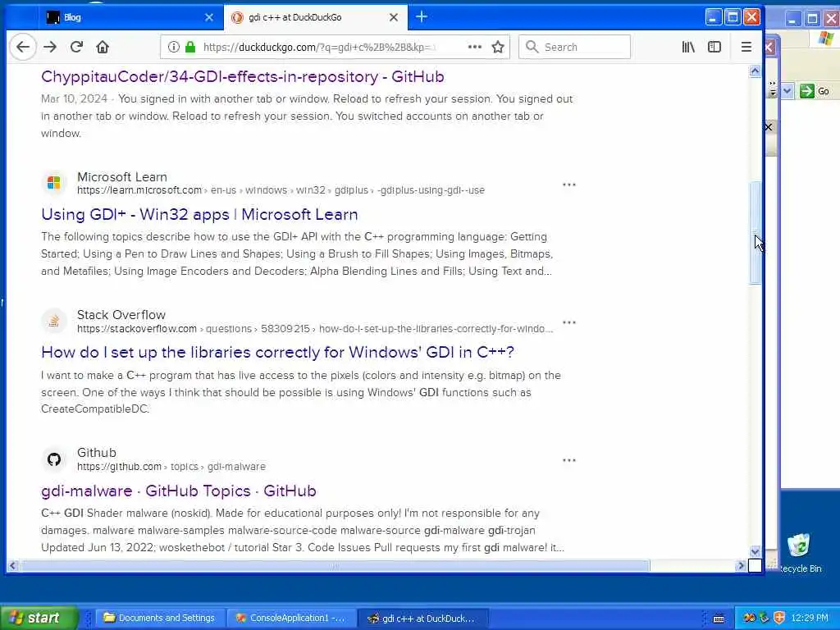Close the Blog tab
840x630 pixels.
(209, 17)
